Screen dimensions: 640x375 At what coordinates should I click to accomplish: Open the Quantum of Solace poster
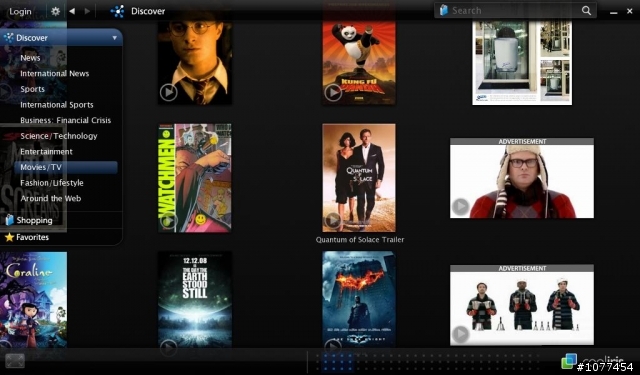359,178
